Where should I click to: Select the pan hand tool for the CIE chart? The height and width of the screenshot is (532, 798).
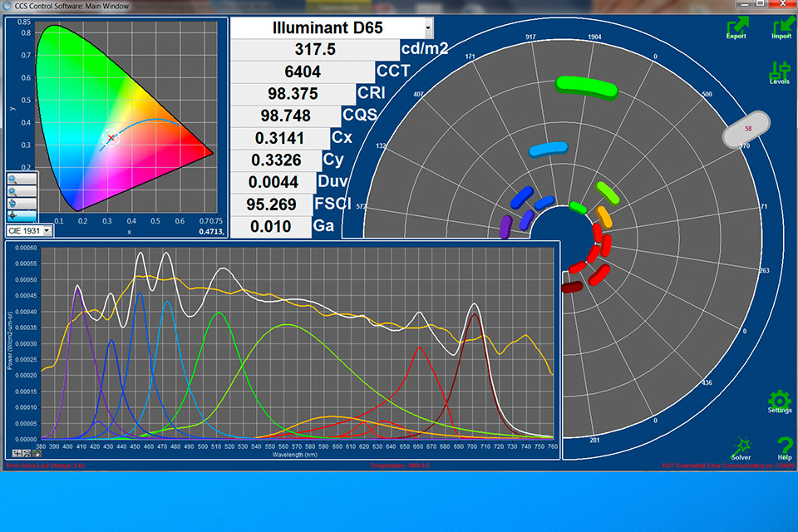pos(22,203)
